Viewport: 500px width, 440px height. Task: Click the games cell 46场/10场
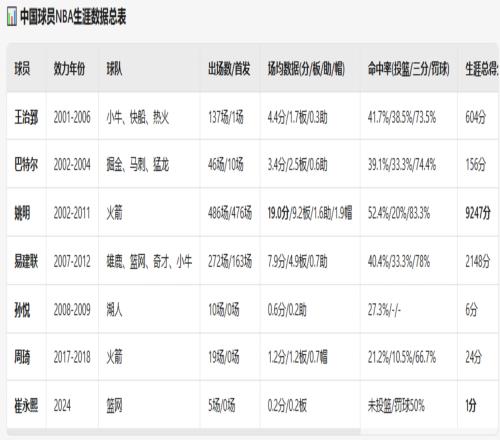pyautogui.click(x=226, y=165)
